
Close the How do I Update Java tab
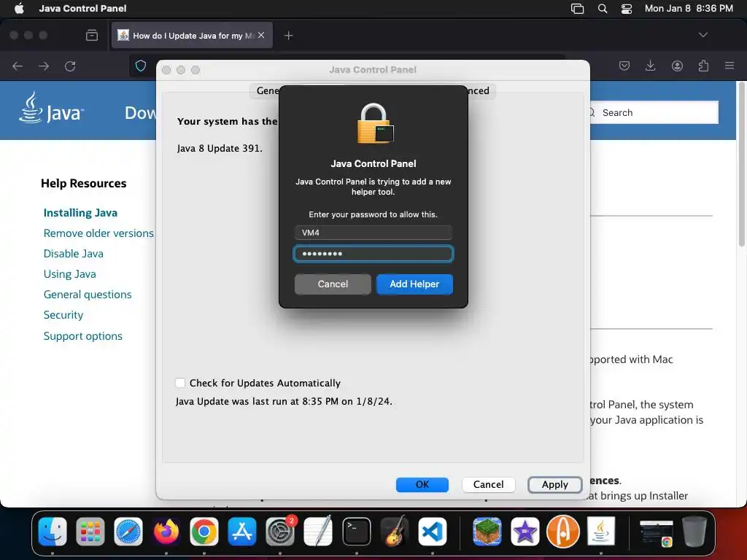coord(261,35)
